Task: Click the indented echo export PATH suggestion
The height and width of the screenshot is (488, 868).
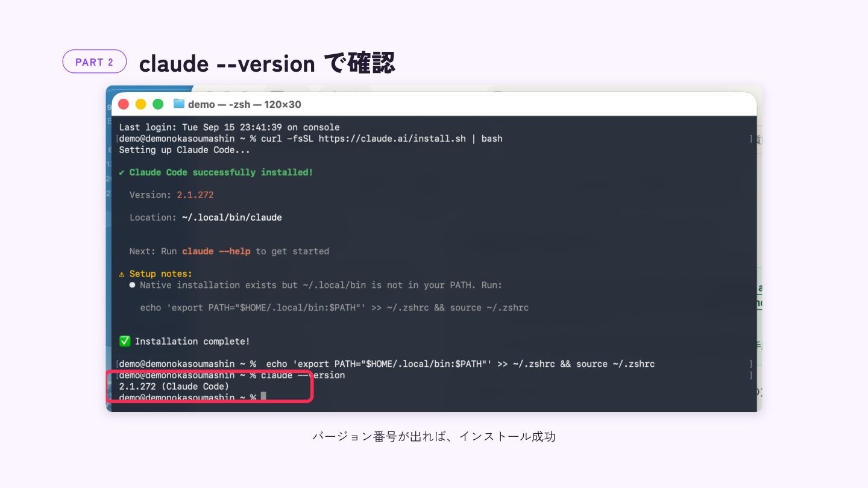Action: [x=335, y=308]
